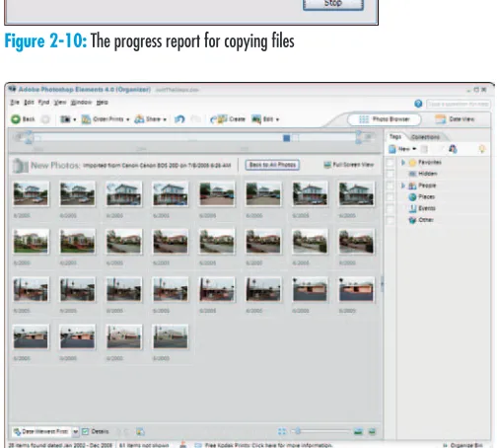Image resolution: width=497 pixels, height=448 pixels.
Task: Click the Other tag category icon
Action: [x=412, y=220]
